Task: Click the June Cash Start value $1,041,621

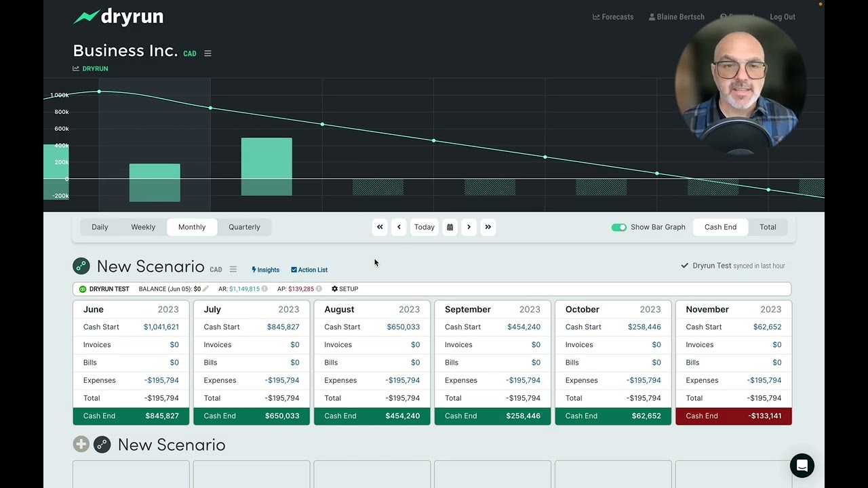Action: click(161, 327)
